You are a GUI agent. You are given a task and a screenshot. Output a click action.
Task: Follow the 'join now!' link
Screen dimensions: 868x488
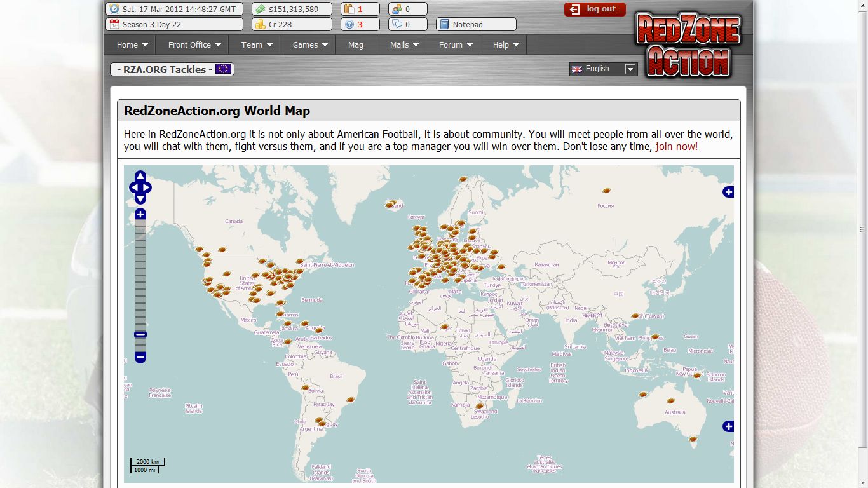677,146
